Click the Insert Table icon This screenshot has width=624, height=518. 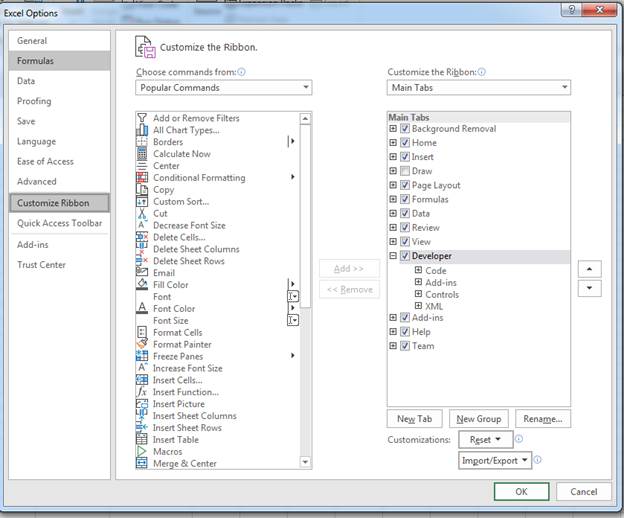coord(142,439)
